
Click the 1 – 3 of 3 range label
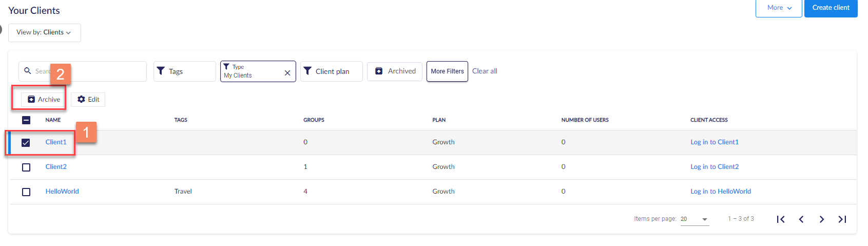pos(741,219)
